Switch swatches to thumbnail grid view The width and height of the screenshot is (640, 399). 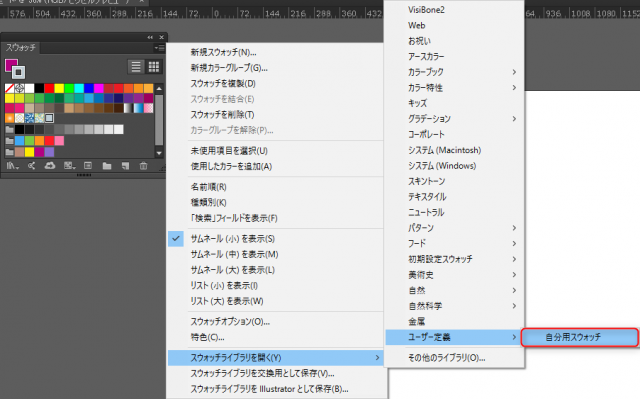(x=153, y=66)
